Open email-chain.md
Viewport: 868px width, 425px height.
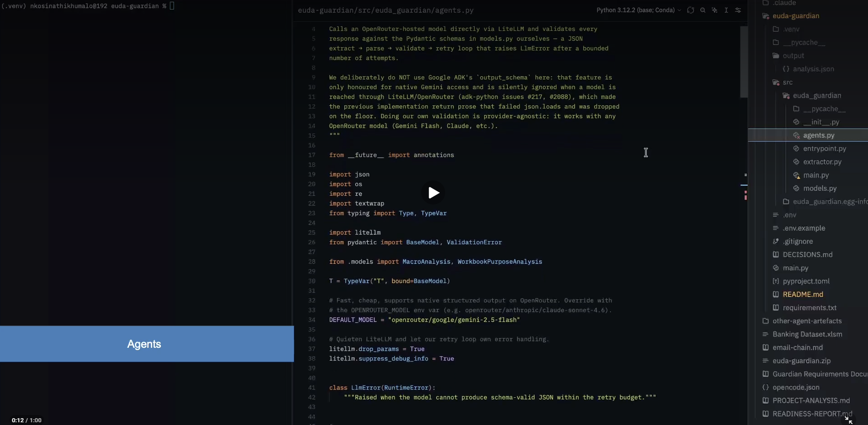[797, 347]
